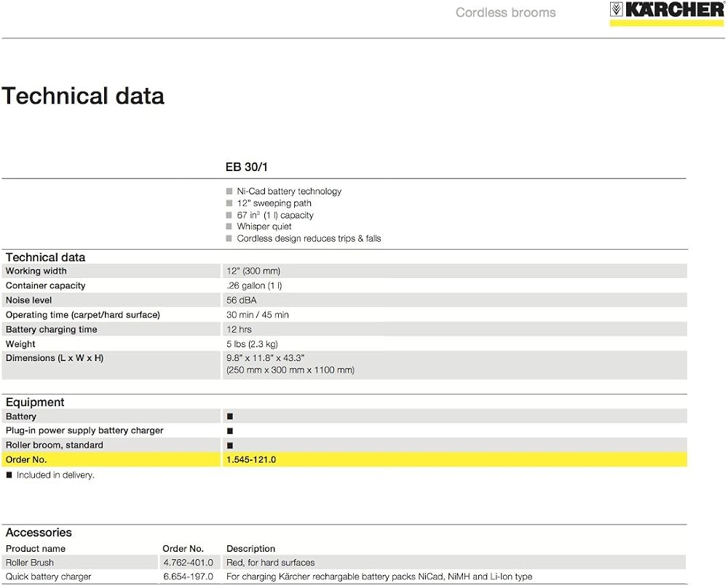Click 'Red, for hard surfaces' description
Viewport: 728px width, 586px height.
click(271, 563)
